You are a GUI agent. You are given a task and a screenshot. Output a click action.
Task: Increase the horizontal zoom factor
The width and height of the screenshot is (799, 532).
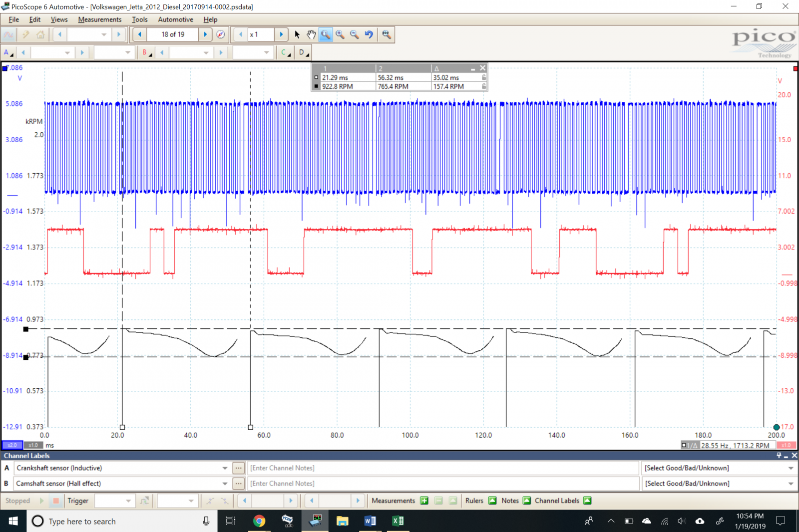click(x=282, y=34)
